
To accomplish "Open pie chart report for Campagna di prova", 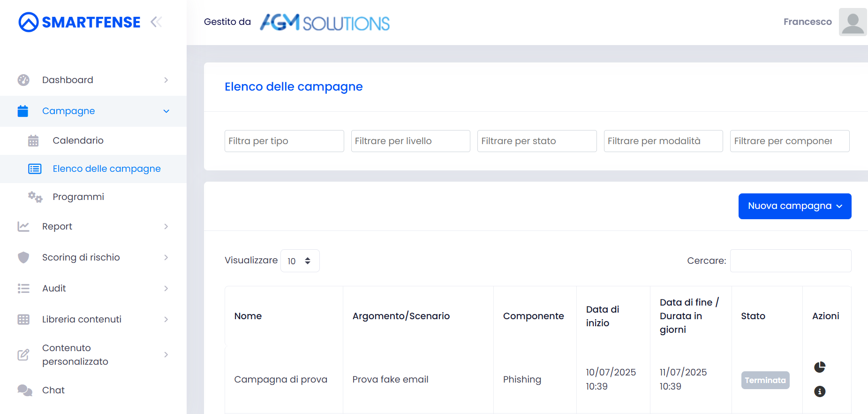I will 819,367.
